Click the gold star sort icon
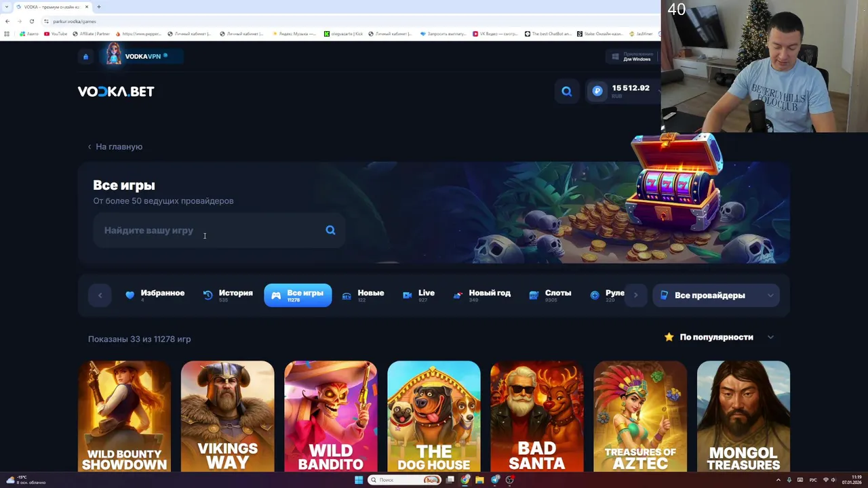The height and width of the screenshot is (488, 868). [x=669, y=337]
